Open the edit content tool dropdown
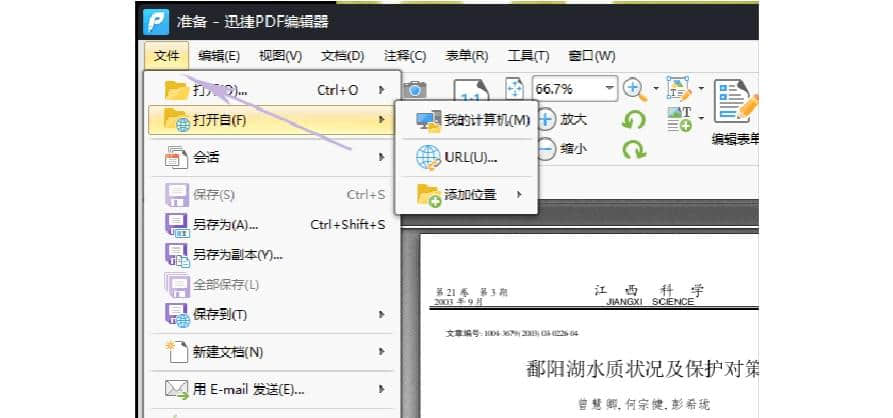Image resolution: width=893 pixels, height=418 pixels. pyautogui.click(x=701, y=88)
